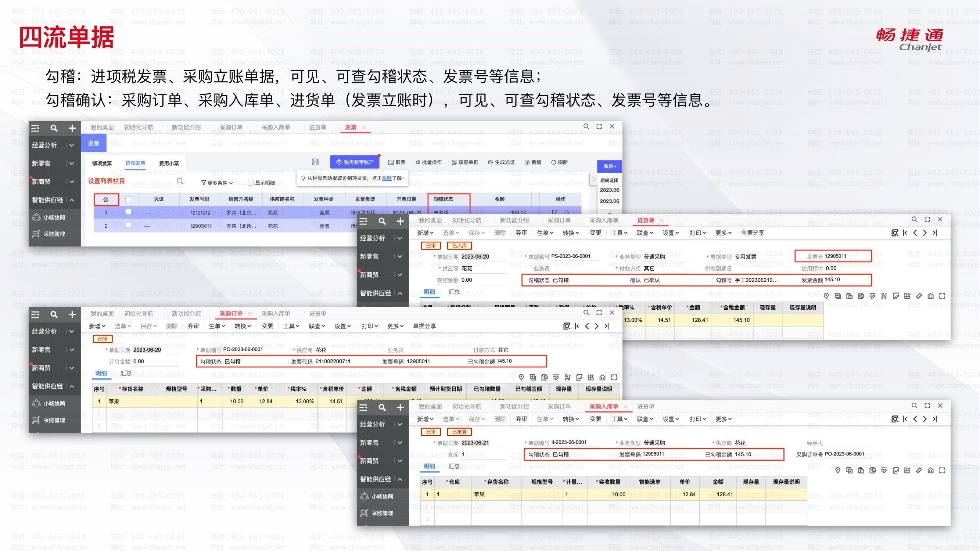Expand the 更多条件 filter dropdown

[217, 183]
